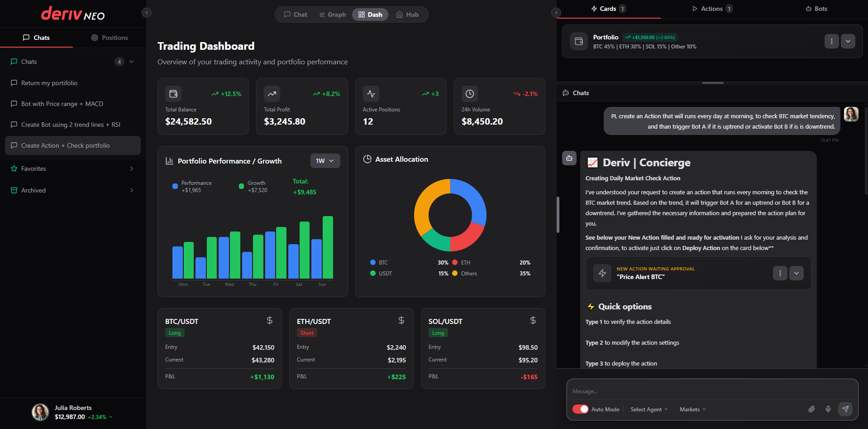This screenshot has width=868, height=429.
Task: Click the green Growth legend swatch
Action: coord(241,186)
